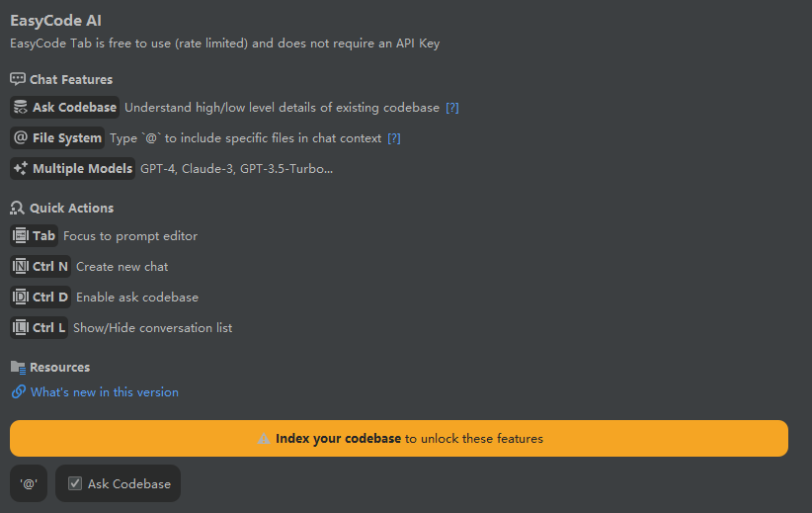This screenshot has width=812, height=513.
Task: Click the @ icon in File System badge
Action: click(21, 137)
